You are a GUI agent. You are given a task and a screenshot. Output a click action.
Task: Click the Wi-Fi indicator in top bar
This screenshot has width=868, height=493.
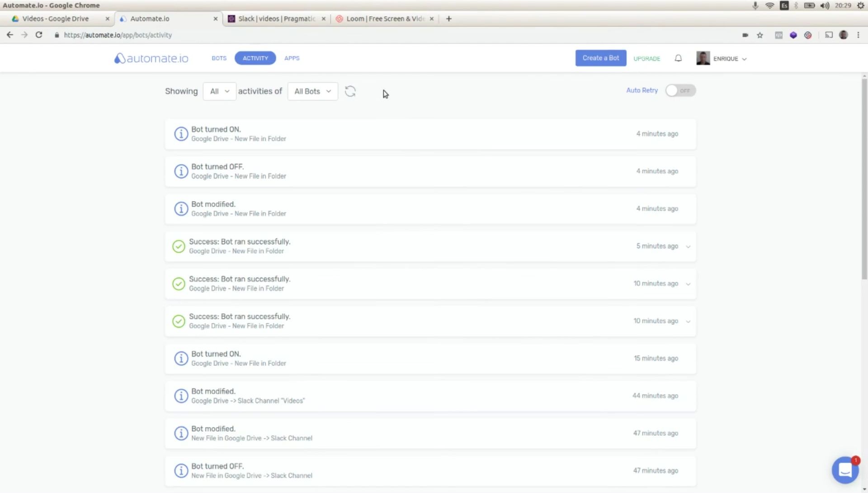(769, 5)
